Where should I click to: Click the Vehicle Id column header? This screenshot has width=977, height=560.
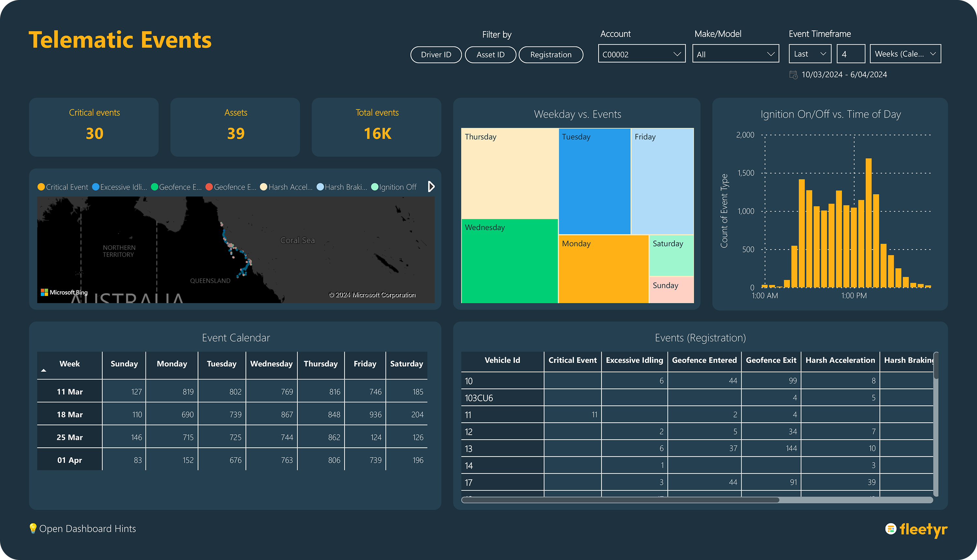pos(502,361)
